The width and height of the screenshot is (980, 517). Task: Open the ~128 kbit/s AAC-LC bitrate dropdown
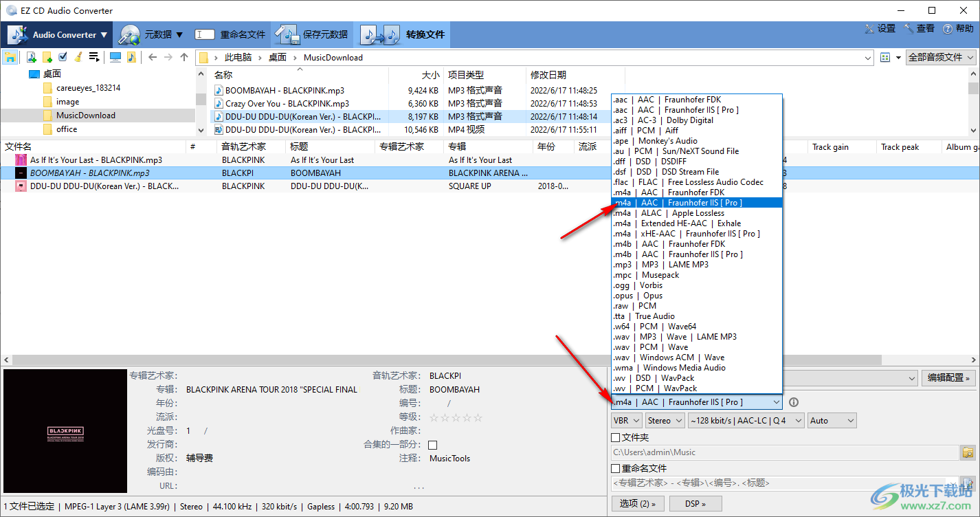[746, 420]
